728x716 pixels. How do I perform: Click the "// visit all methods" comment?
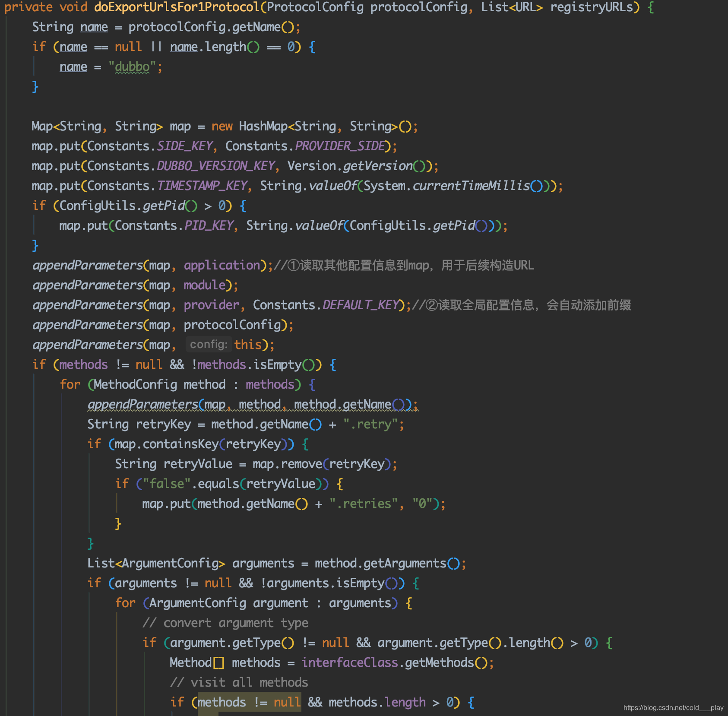239,683
